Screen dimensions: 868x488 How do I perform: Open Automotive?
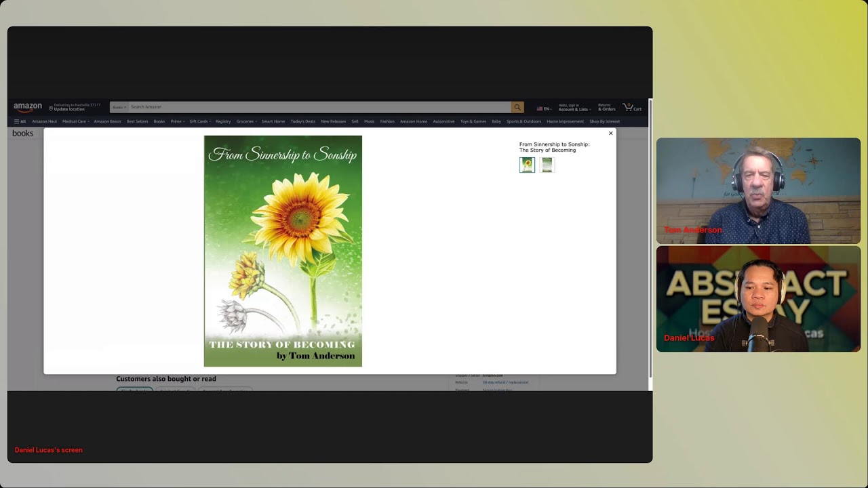[443, 121]
